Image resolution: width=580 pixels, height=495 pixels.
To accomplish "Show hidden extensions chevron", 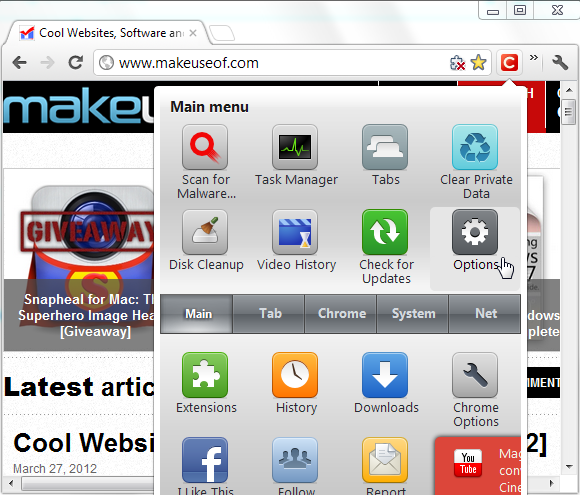I will click(x=533, y=57).
